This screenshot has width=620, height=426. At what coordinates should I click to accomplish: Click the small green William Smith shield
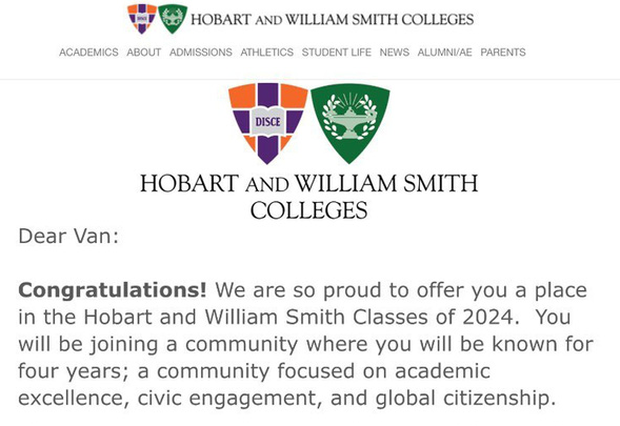172,18
